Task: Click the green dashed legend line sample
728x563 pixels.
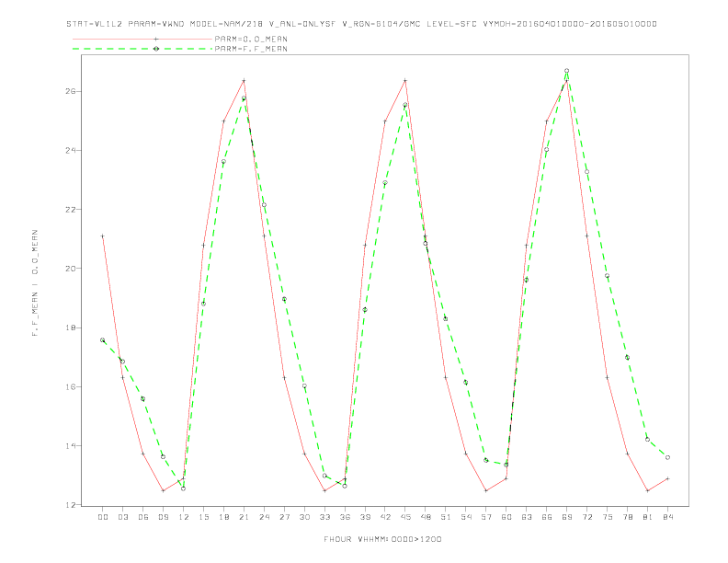Action: tap(142, 49)
